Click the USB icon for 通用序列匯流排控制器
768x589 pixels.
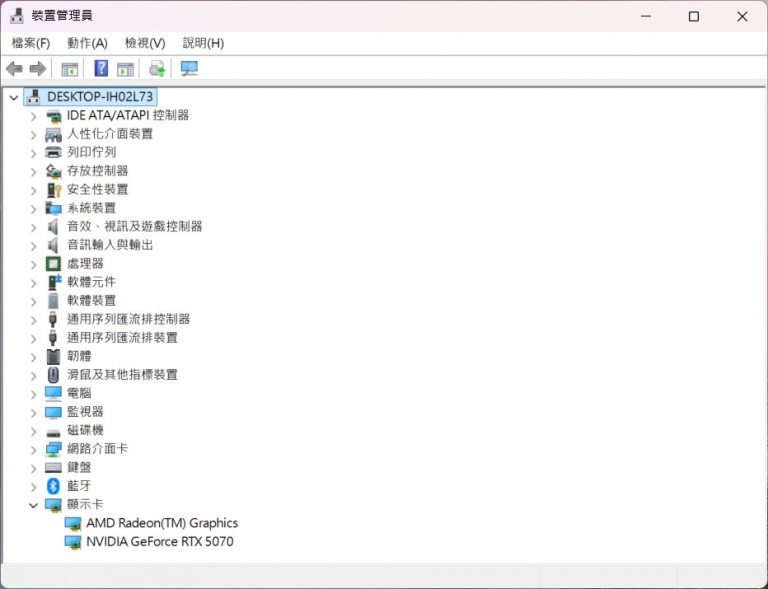click(x=53, y=319)
